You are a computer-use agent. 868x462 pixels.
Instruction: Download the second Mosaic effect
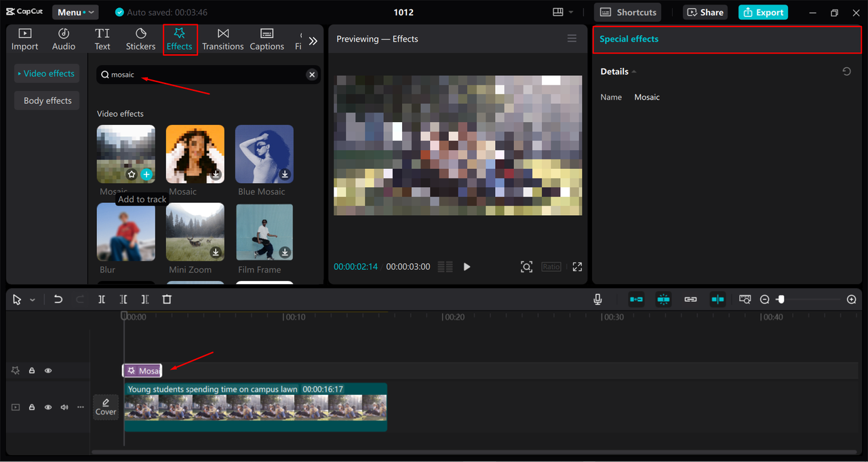click(216, 174)
